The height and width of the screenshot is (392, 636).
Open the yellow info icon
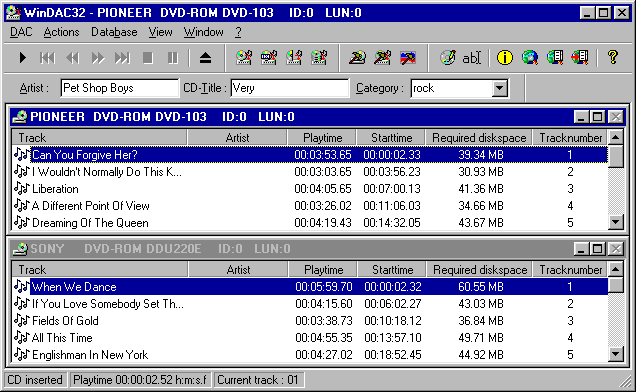(x=505, y=58)
